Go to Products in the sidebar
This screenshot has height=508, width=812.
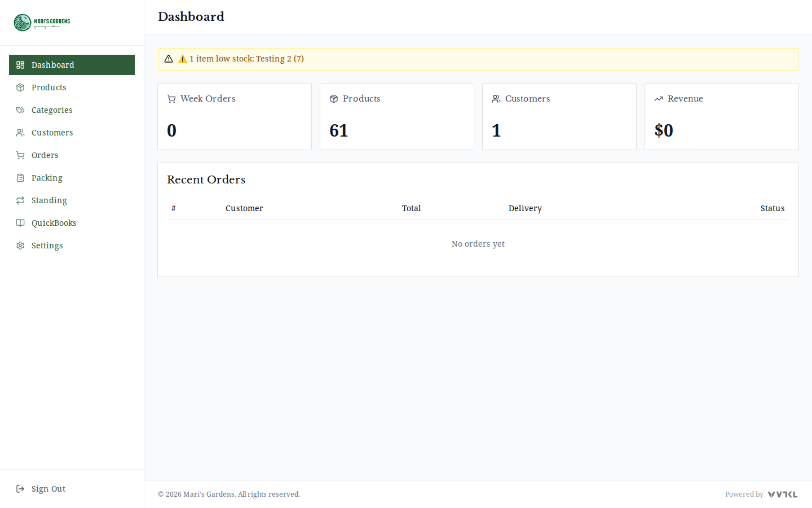click(72, 87)
